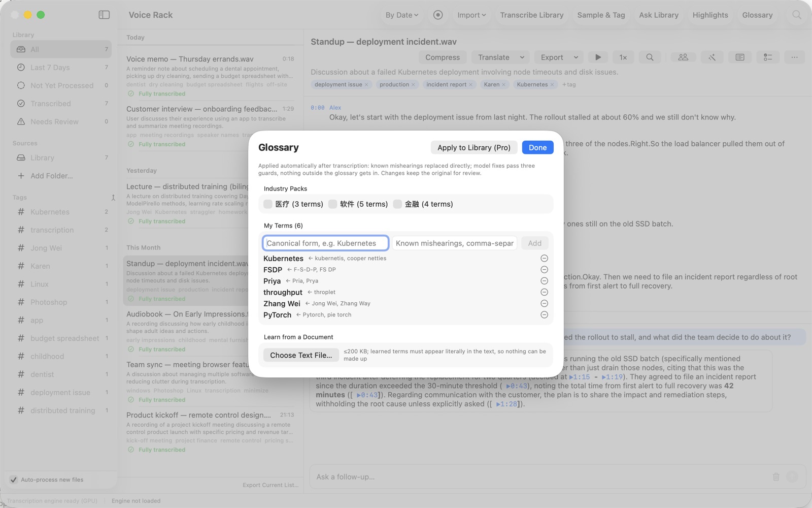812x508 pixels.
Task: Focus the Canonical form input field
Action: pos(326,243)
